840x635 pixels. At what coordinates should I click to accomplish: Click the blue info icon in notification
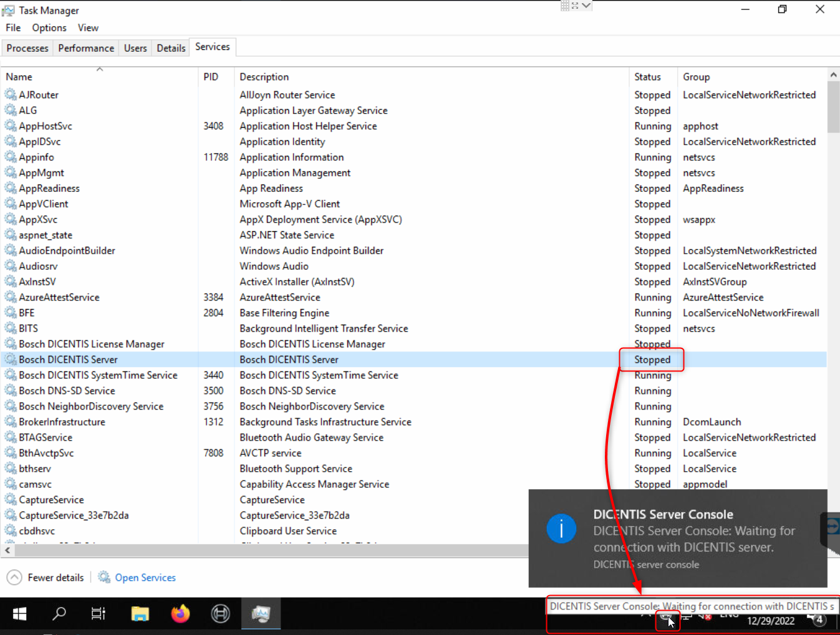click(x=561, y=529)
